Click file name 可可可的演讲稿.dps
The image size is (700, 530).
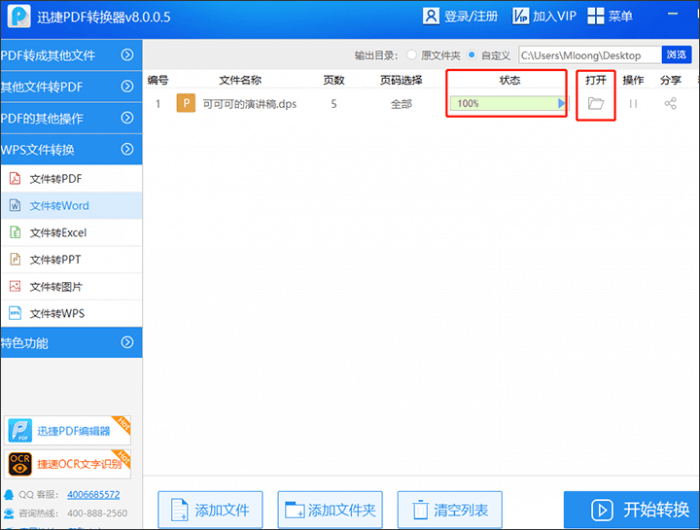point(250,104)
